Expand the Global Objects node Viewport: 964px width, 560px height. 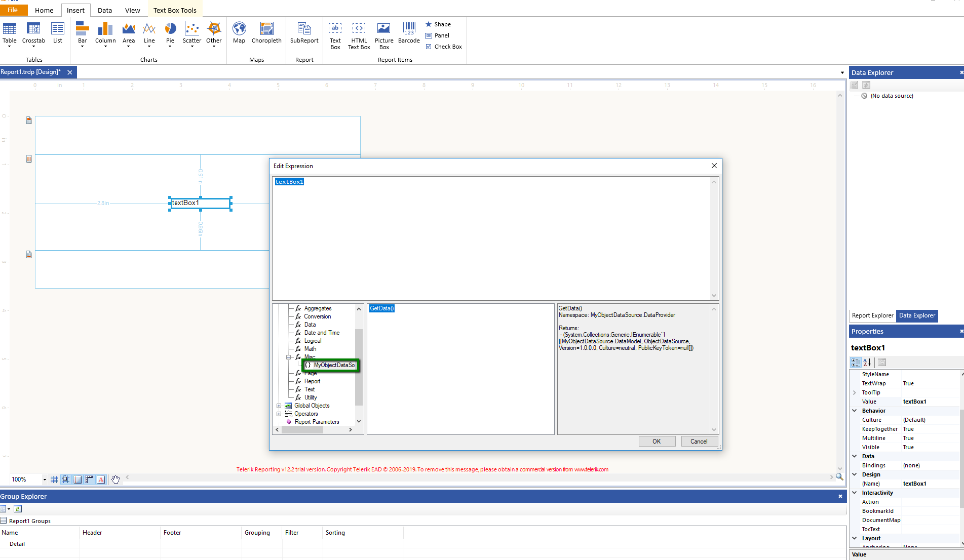click(x=279, y=406)
